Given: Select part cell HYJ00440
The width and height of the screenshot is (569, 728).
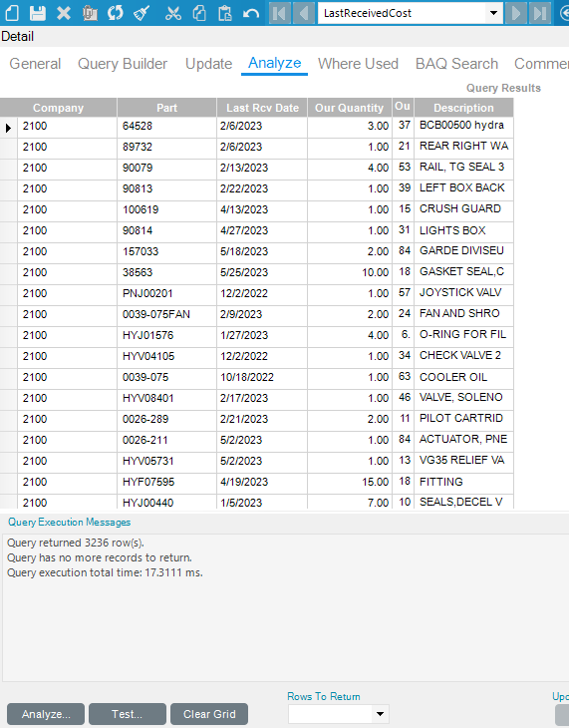Looking at the screenshot, I should point(166,503).
